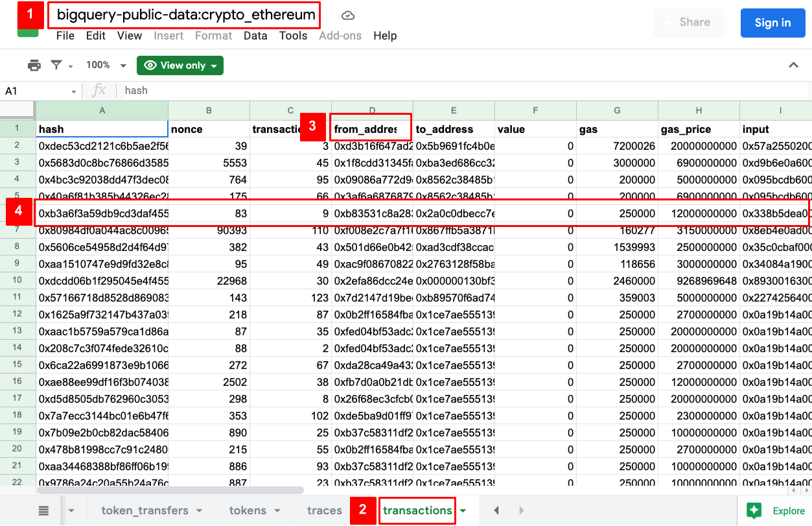Click the from_address header cell

372,129
